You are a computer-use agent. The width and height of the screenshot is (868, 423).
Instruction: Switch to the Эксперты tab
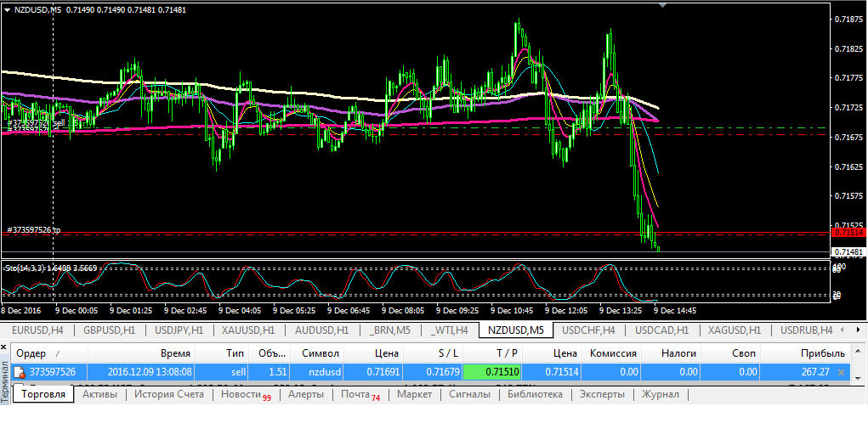(602, 394)
